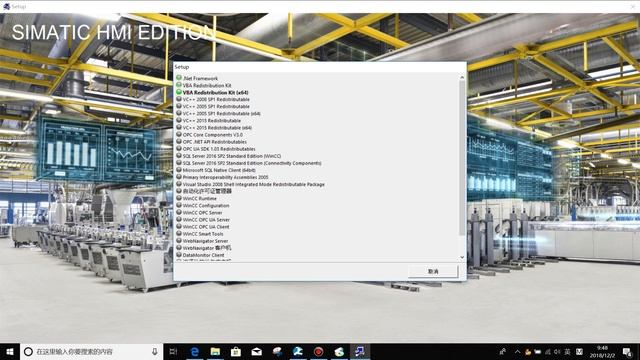640x360 pixels.
Task: Click the gray status icon beside DataMonitor Client
Action: tap(179, 255)
